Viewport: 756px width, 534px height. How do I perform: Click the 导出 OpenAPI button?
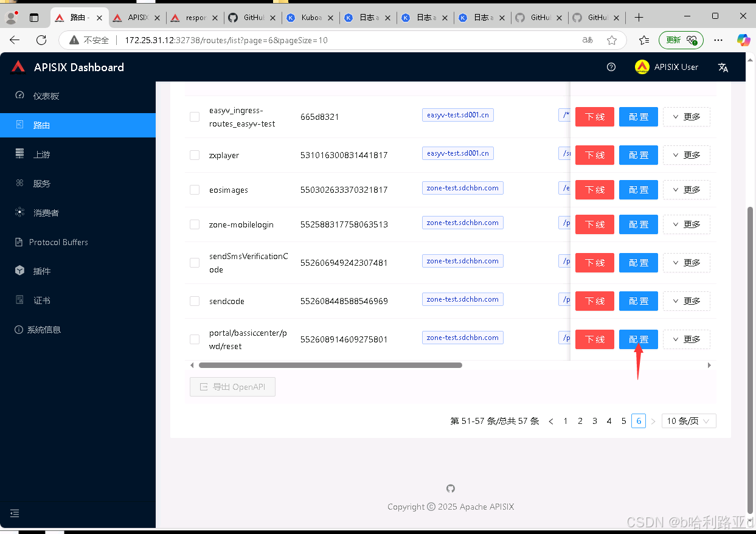tap(232, 387)
